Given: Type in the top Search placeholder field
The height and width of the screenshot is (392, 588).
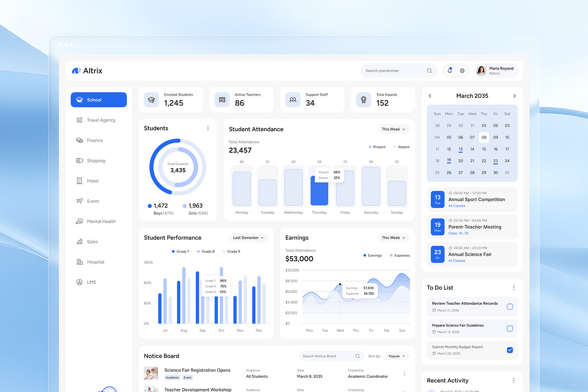Looking at the screenshot, I should coord(399,71).
